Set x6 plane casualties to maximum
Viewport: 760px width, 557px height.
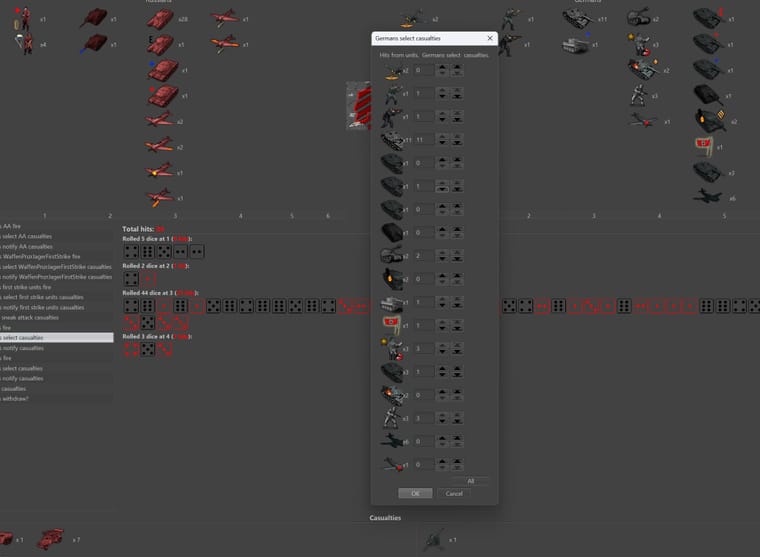[x=457, y=438]
